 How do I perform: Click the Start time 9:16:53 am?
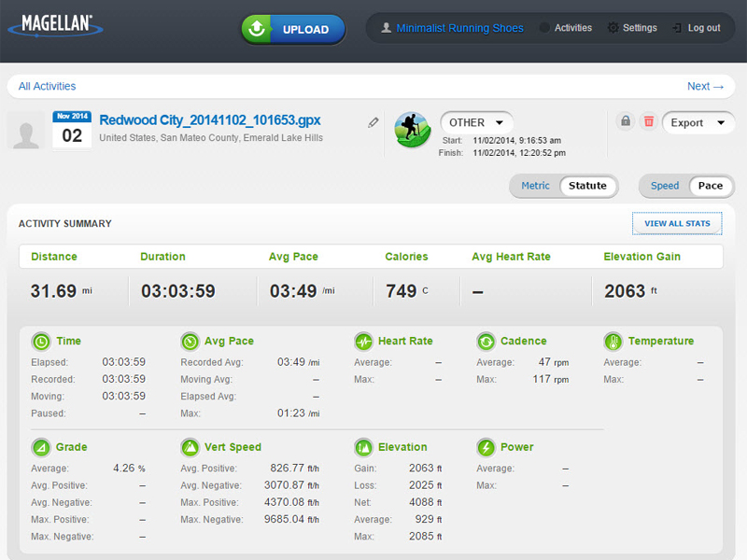coord(517,141)
